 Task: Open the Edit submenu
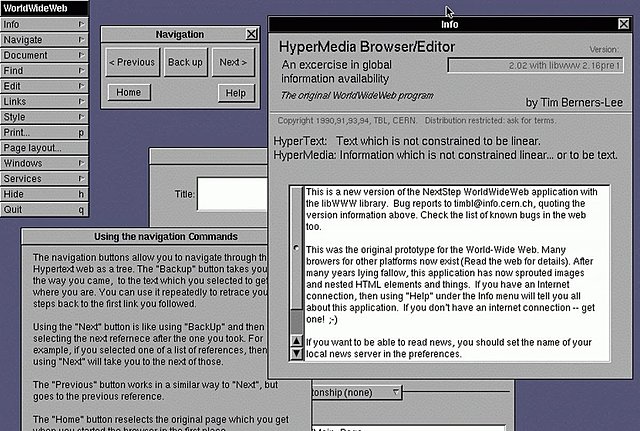point(44,86)
